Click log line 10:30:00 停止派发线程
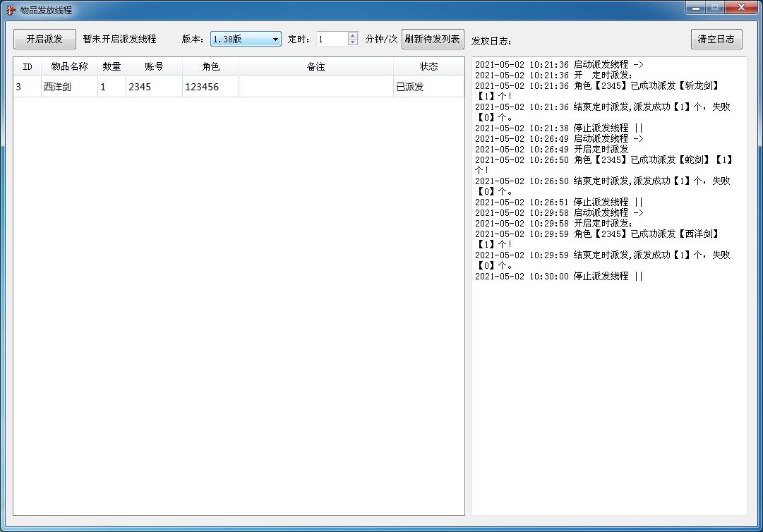Screen dimensions: 763x532 (x=559, y=276)
